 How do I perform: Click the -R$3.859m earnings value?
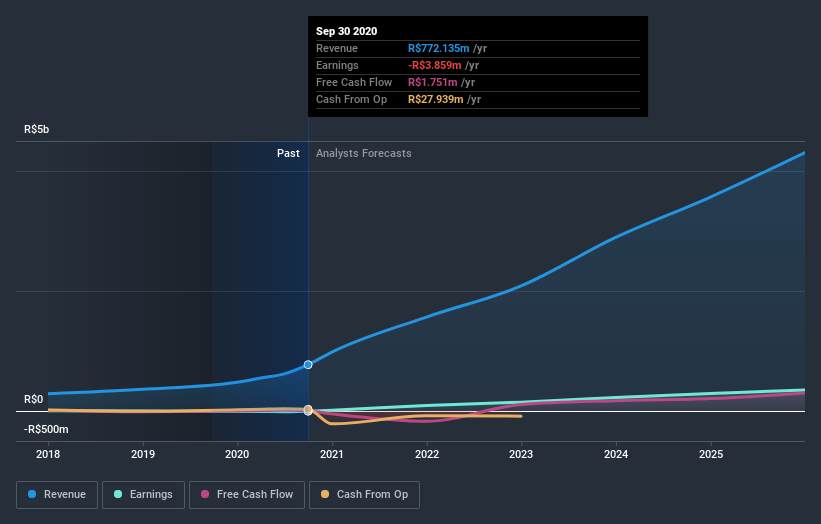coord(435,65)
